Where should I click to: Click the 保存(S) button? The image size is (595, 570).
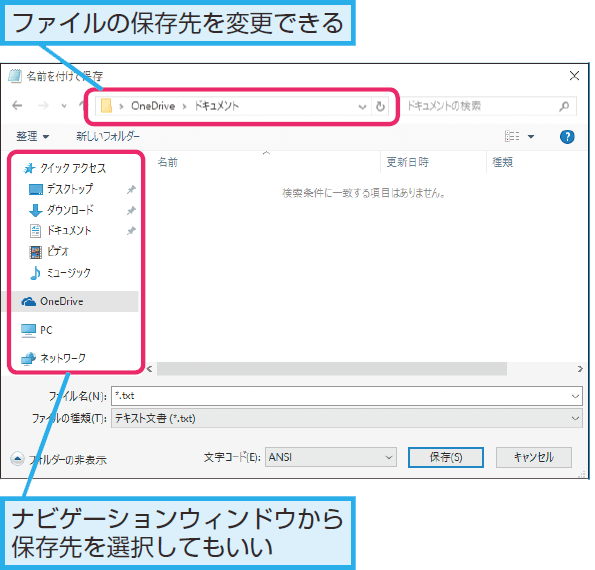point(445,457)
